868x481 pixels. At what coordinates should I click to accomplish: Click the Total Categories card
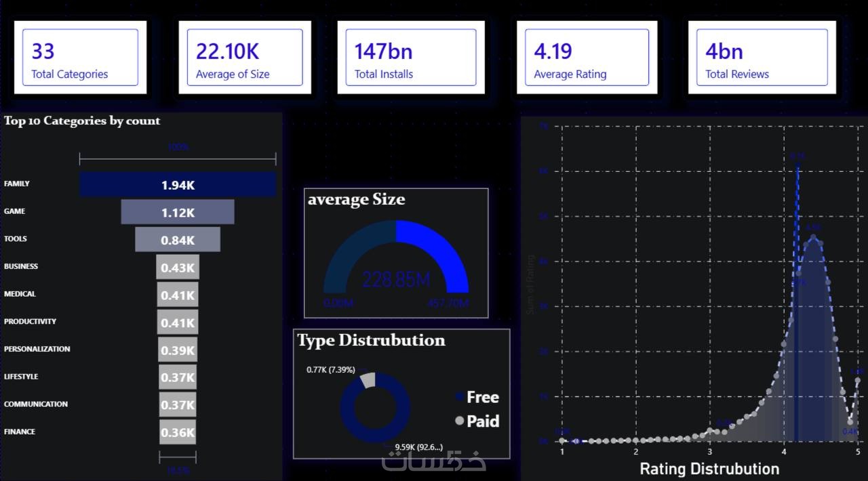[x=80, y=58]
